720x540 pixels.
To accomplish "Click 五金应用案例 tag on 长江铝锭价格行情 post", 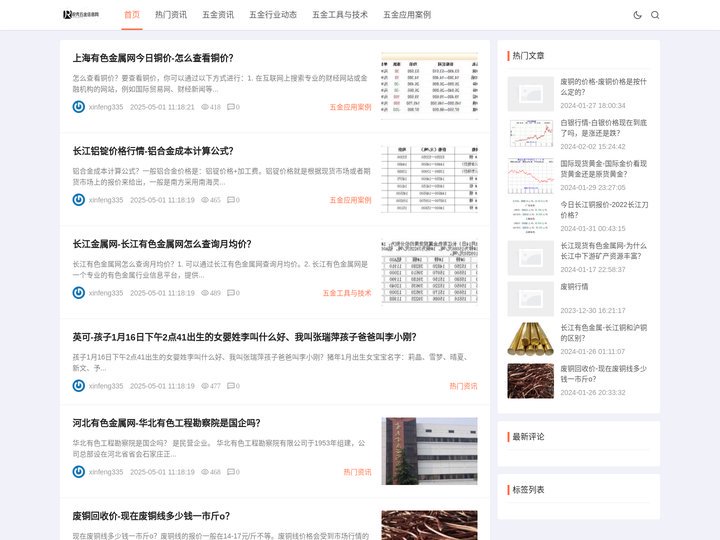I will pyautogui.click(x=350, y=200).
